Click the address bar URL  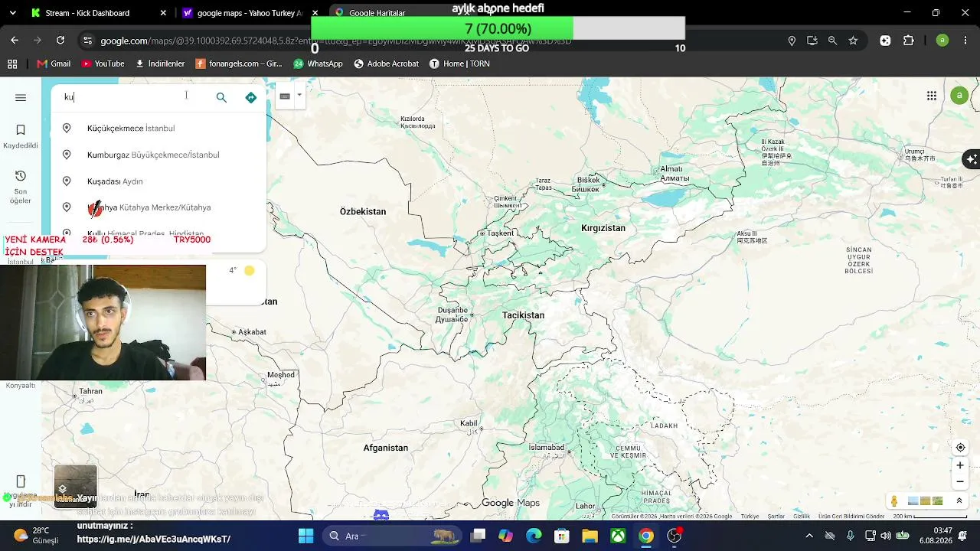click(x=335, y=41)
